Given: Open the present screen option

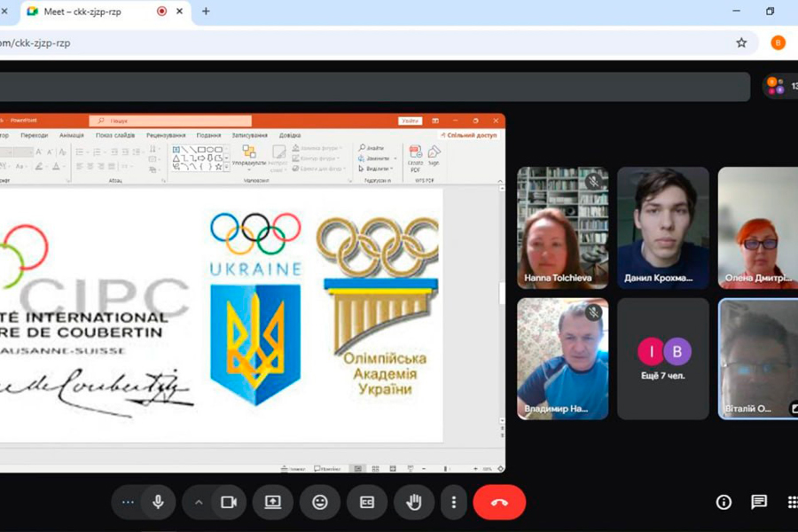Looking at the screenshot, I should (273, 503).
